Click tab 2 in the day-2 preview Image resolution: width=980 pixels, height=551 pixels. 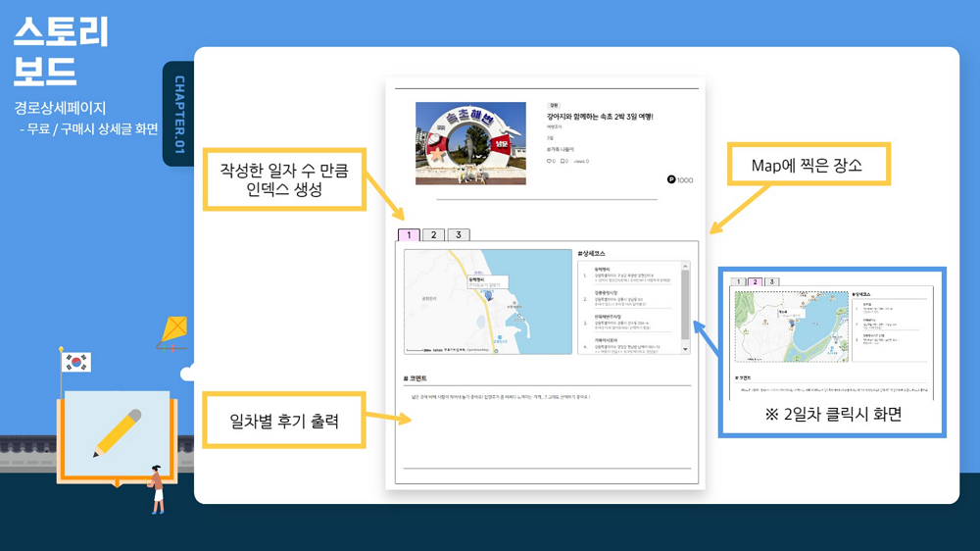pyautogui.click(x=756, y=282)
